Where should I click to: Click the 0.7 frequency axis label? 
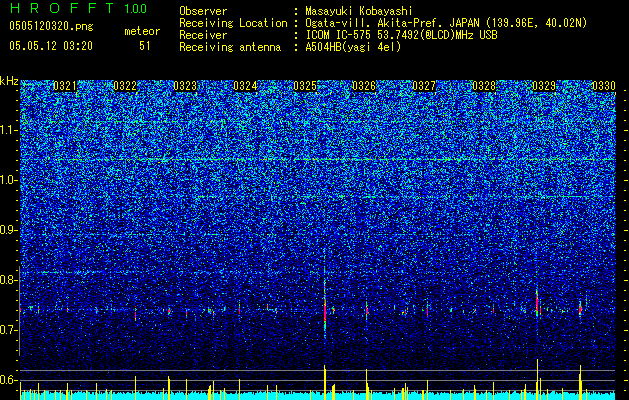[8, 330]
